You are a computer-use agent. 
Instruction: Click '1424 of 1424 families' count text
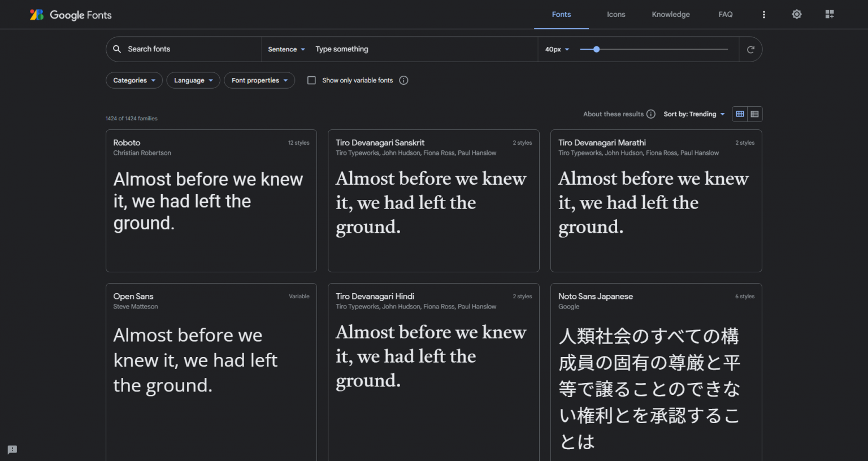pos(132,119)
